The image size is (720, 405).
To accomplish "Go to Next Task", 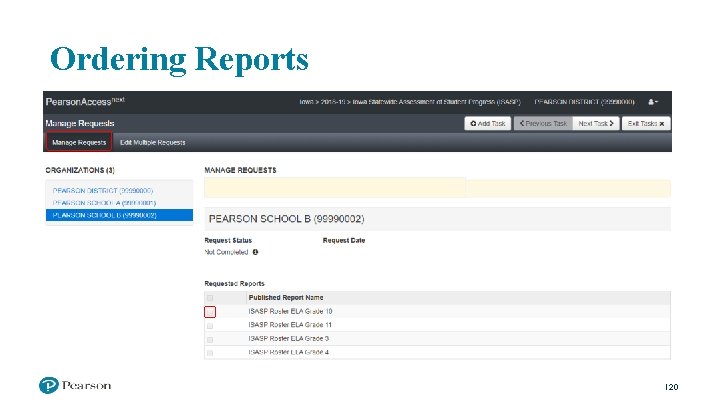I will tap(596, 124).
